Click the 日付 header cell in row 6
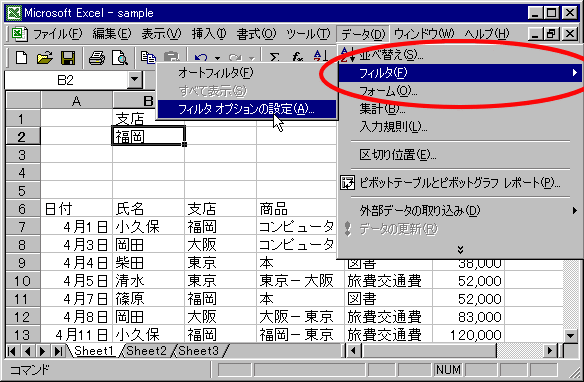 [x=76, y=209]
